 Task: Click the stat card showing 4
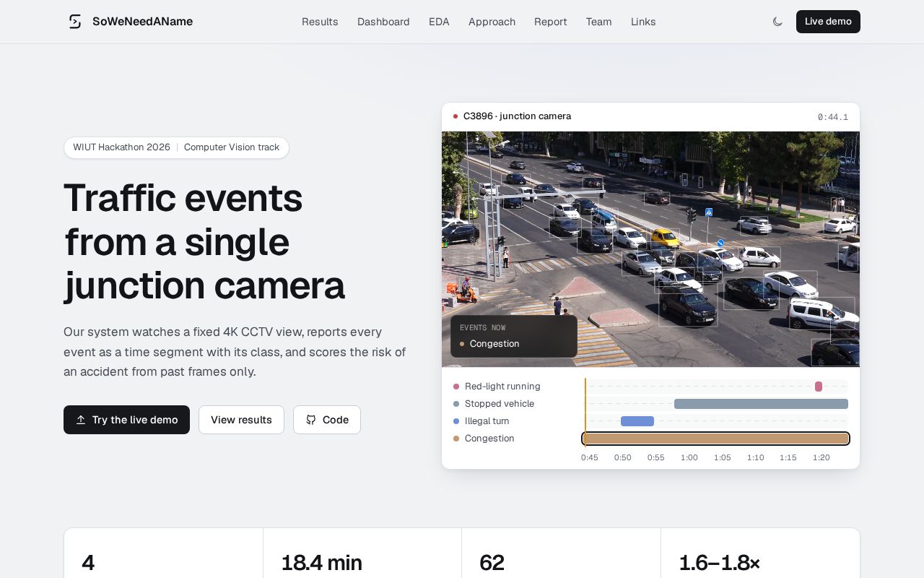[x=163, y=553]
